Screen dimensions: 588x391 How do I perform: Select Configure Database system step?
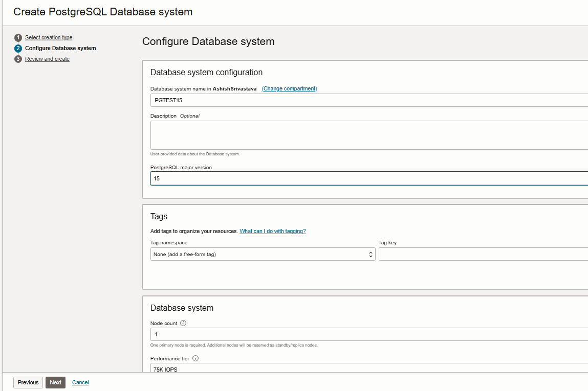tap(60, 49)
